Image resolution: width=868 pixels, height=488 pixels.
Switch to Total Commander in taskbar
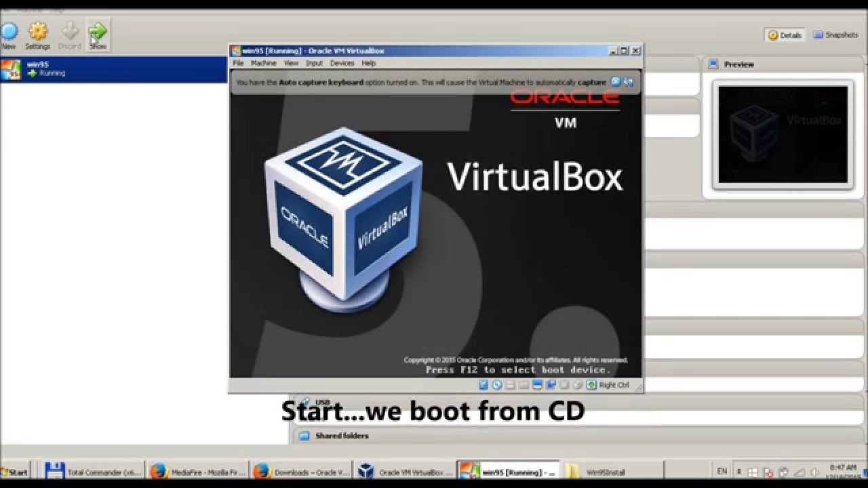click(94, 472)
